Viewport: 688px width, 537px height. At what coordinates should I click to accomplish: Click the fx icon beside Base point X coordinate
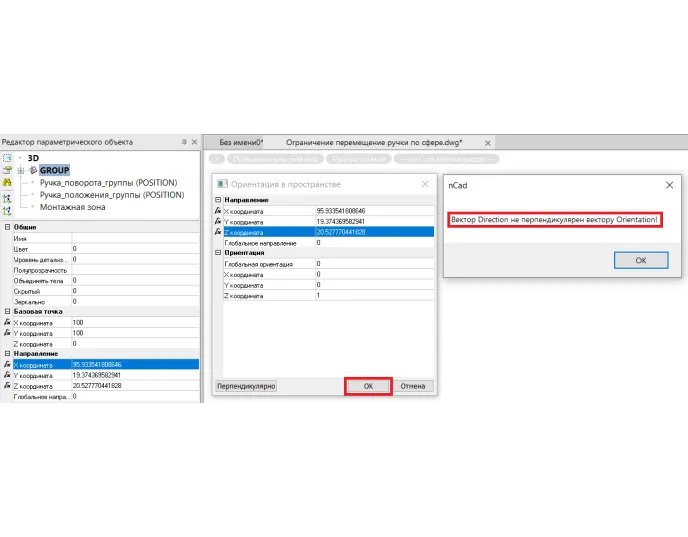[7, 322]
